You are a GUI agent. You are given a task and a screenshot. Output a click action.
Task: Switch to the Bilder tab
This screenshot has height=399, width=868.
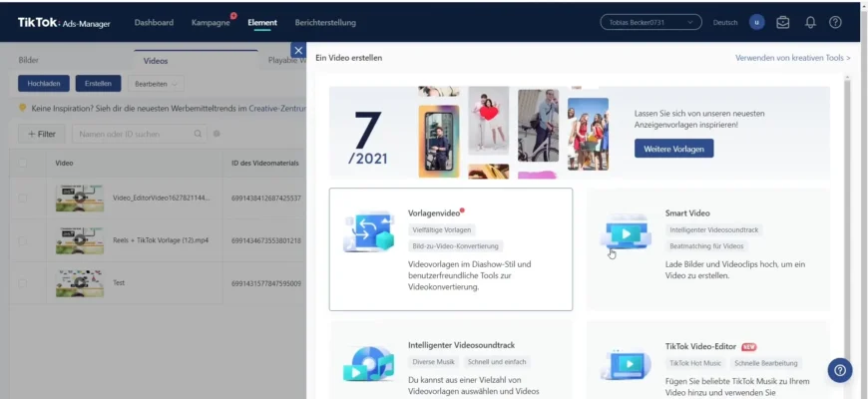click(29, 60)
